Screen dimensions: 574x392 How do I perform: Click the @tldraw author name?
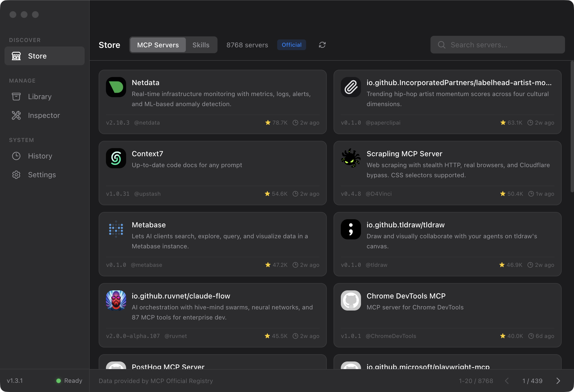click(x=377, y=265)
